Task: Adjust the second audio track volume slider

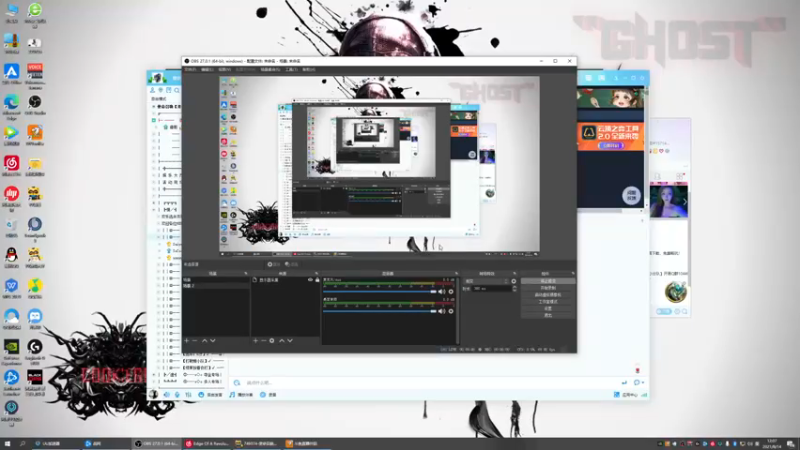Action: point(380,311)
